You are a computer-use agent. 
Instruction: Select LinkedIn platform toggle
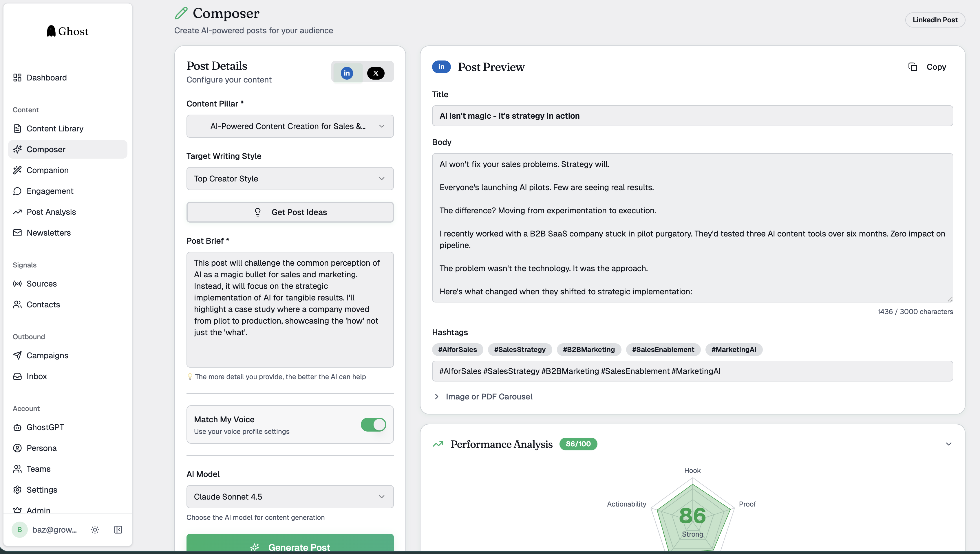tap(347, 73)
